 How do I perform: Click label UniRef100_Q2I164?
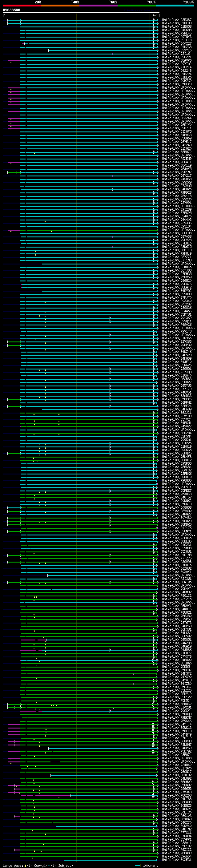176,54
